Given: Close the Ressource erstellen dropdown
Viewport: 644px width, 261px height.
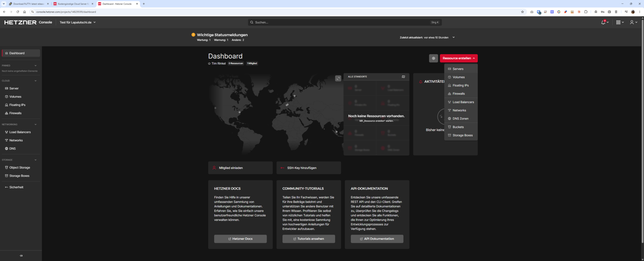Looking at the screenshot, I should [459, 58].
